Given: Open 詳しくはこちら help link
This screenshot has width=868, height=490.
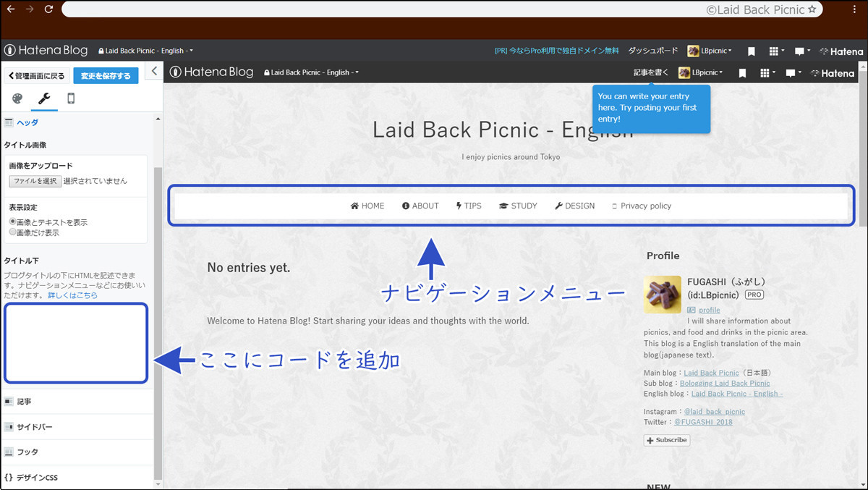Looking at the screenshot, I should click(x=73, y=295).
